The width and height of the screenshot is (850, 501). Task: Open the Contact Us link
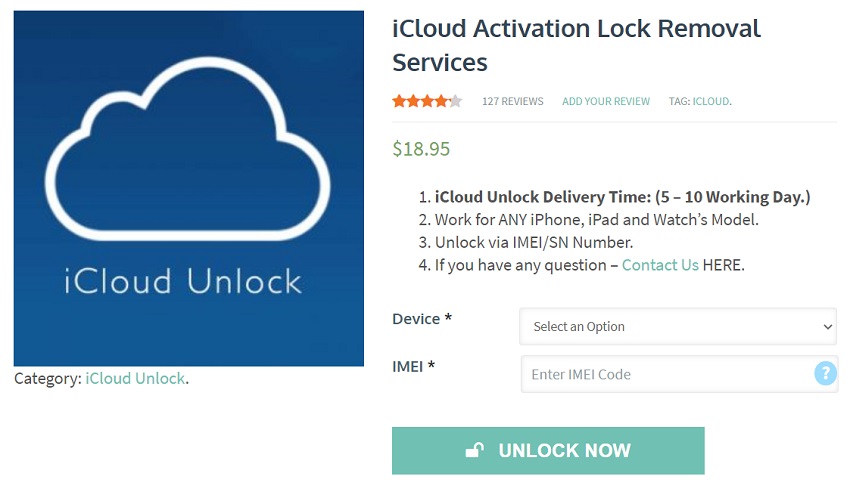pyautogui.click(x=660, y=265)
